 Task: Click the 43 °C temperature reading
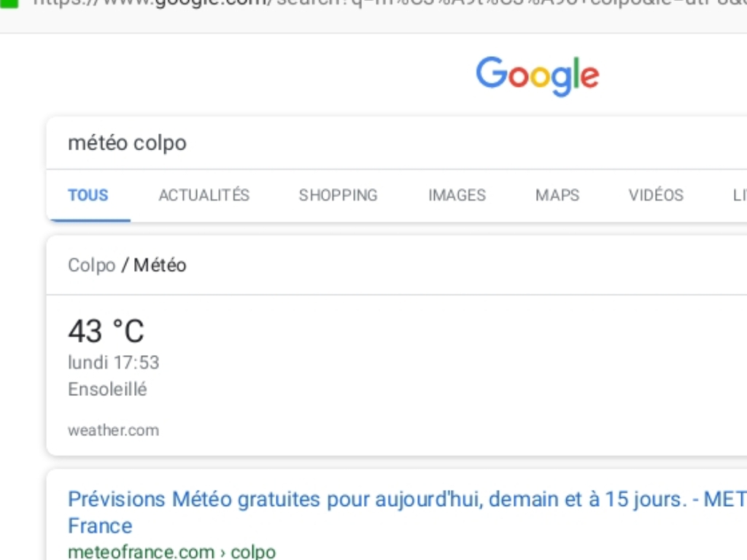pyautogui.click(x=107, y=332)
